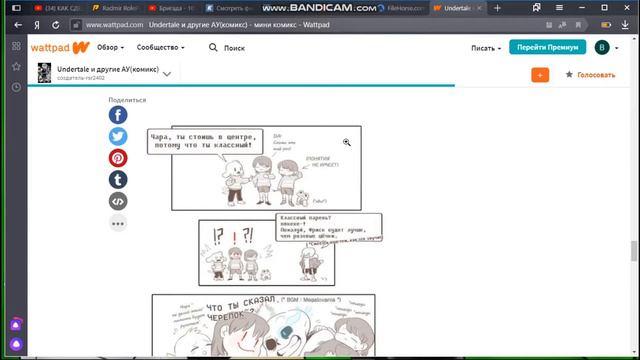Switch to the FileHorse.com tab
The image size is (640, 360).
tap(402, 8)
